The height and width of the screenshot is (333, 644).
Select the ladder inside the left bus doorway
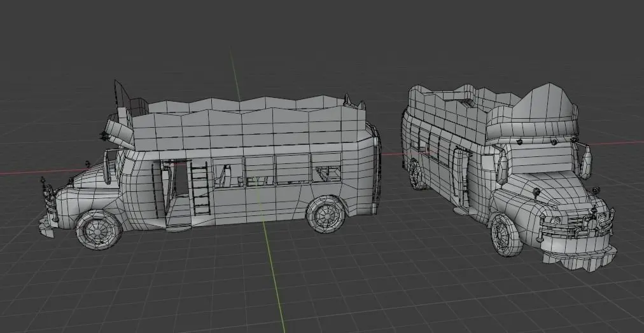tap(200, 188)
